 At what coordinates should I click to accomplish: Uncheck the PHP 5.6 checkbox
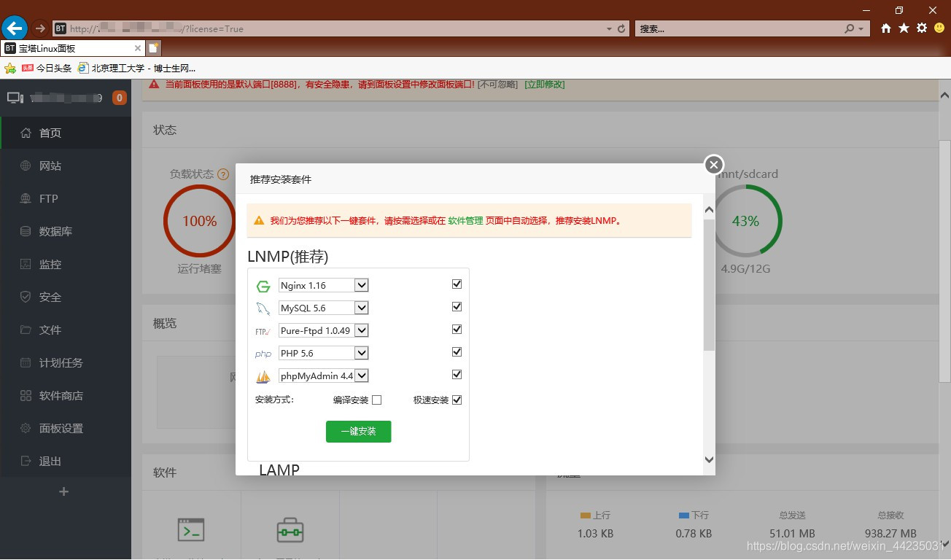point(457,352)
